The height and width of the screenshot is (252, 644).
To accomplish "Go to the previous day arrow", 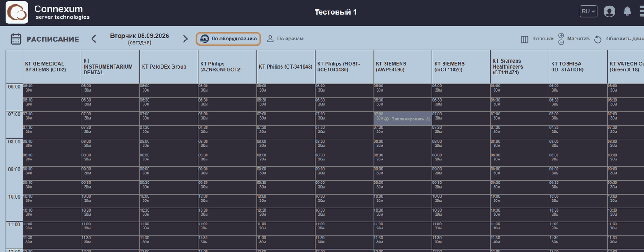I will pos(94,39).
